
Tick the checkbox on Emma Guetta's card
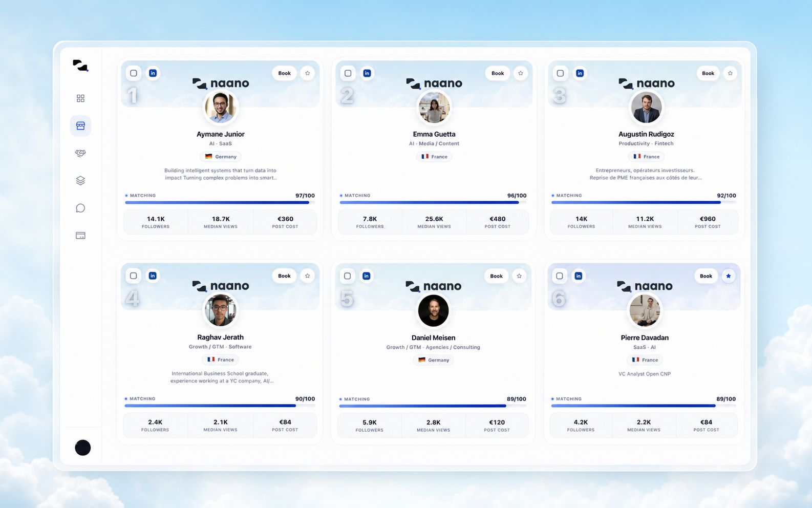[348, 73]
